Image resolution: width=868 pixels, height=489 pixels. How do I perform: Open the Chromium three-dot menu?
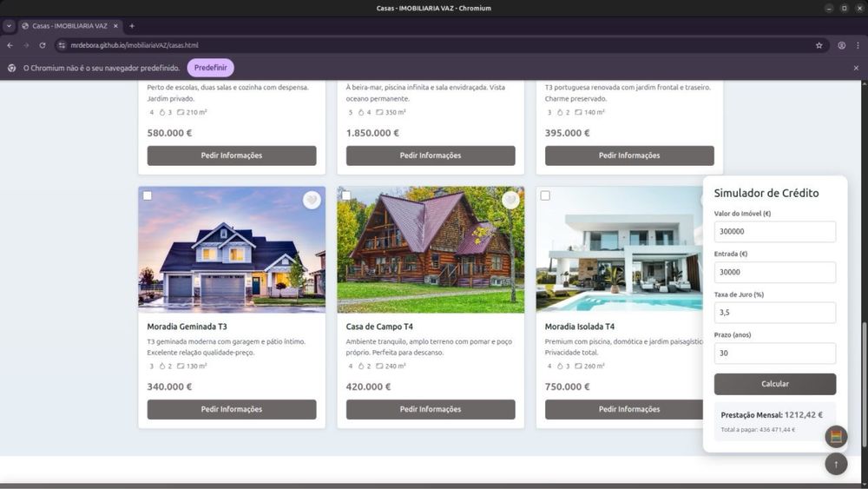point(858,45)
